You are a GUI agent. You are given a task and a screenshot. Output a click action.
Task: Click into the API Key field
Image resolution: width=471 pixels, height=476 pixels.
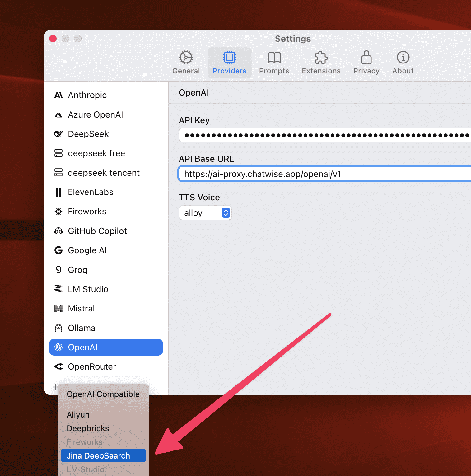point(325,135)
